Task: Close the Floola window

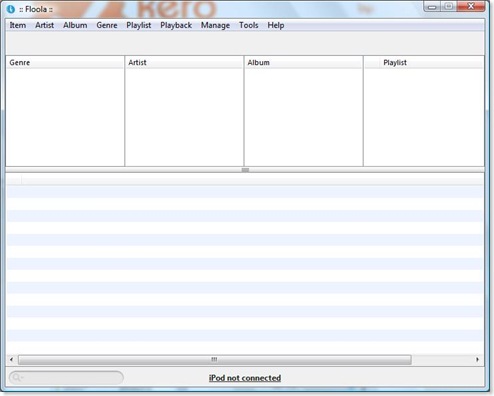Action: 471,6
